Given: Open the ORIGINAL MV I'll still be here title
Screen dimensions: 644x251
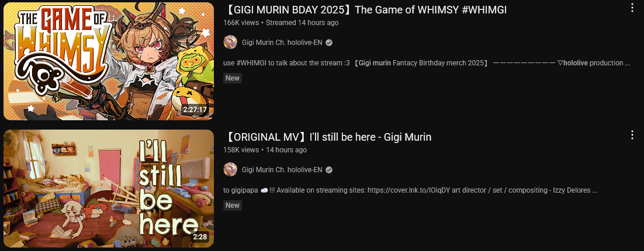Looking at the screenshot, I should (x=327, y=137).
